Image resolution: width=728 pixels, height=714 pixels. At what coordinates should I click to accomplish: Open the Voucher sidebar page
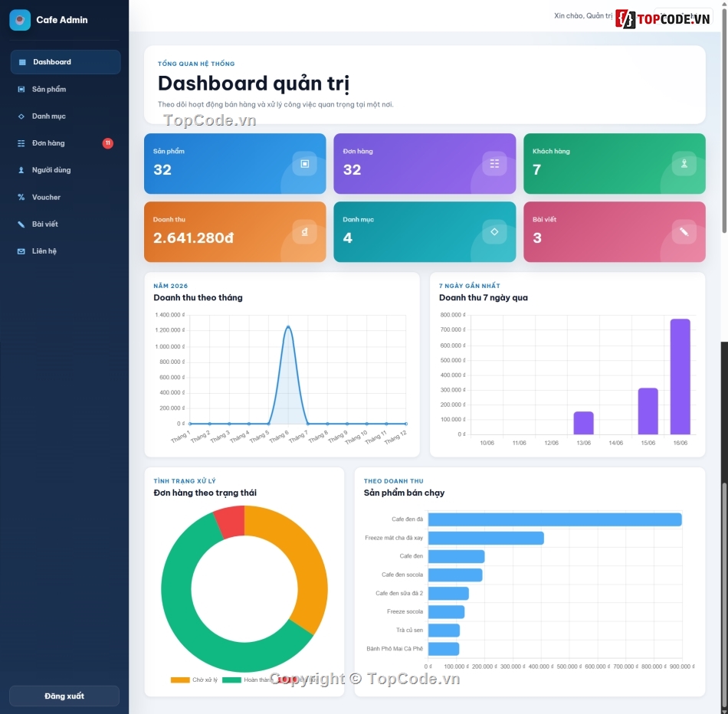click(65, 198)
